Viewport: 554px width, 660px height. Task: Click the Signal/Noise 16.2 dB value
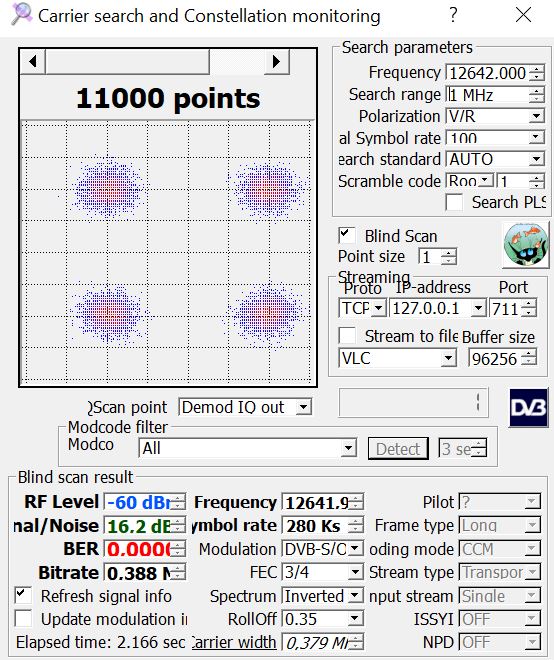[x=139, y=526]
